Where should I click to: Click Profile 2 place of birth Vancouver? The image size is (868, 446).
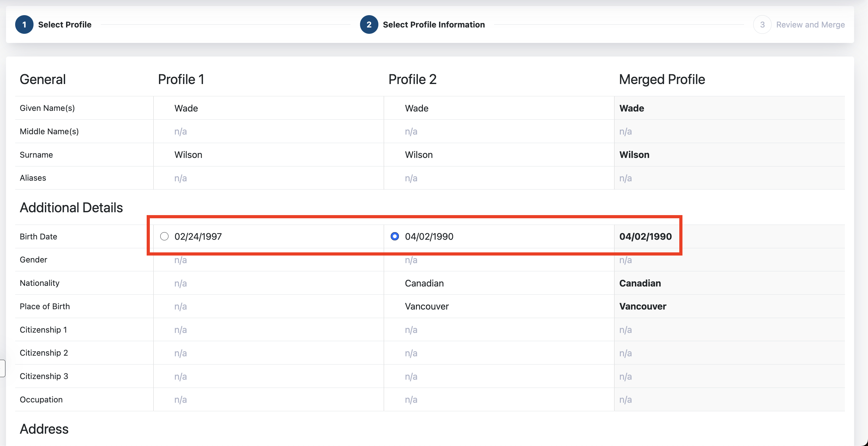pyautogui.click(x=427, y=306)
